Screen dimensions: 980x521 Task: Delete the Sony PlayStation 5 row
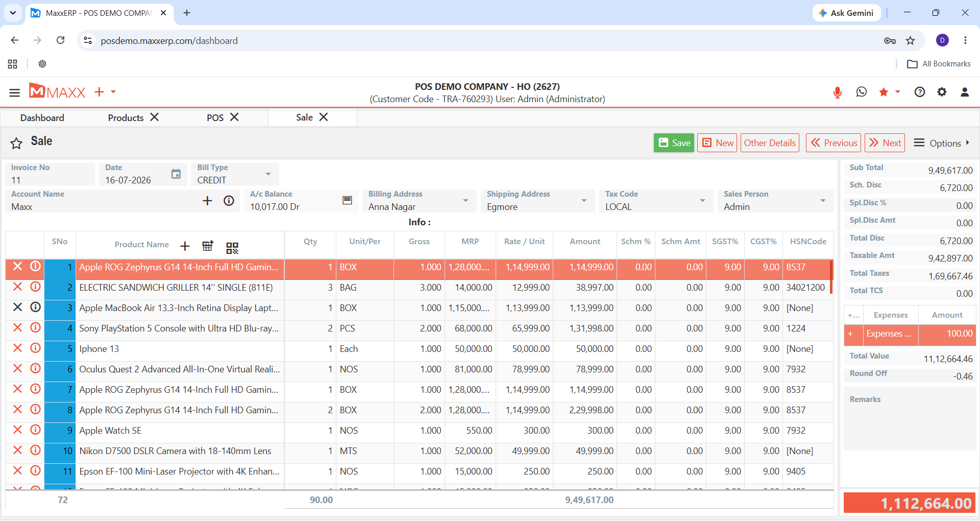(x=17, y=327)
